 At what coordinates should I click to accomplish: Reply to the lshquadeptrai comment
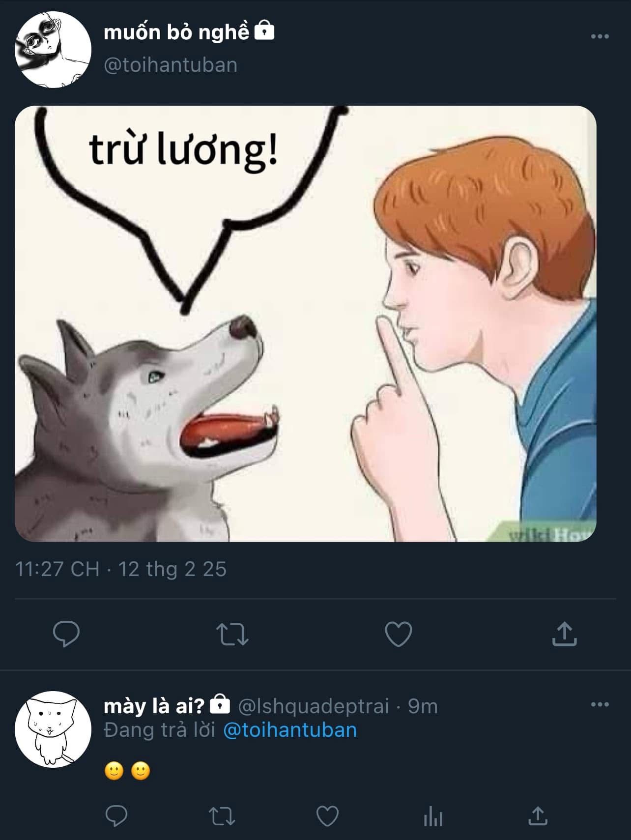[x=116, y=817]
